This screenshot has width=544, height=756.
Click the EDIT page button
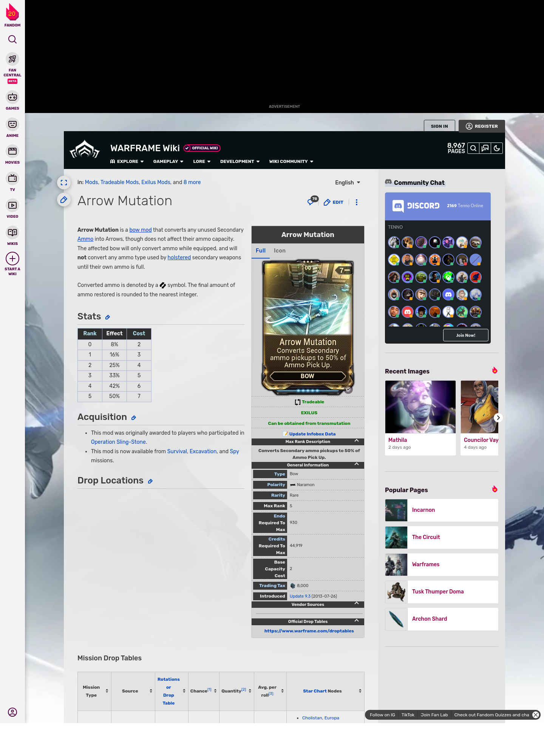(x=334, y=202)
